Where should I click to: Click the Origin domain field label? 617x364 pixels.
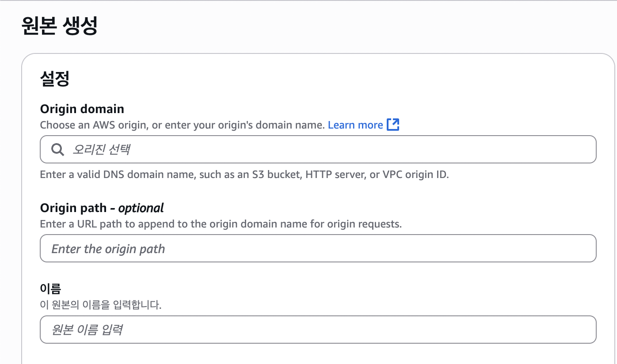82,109
